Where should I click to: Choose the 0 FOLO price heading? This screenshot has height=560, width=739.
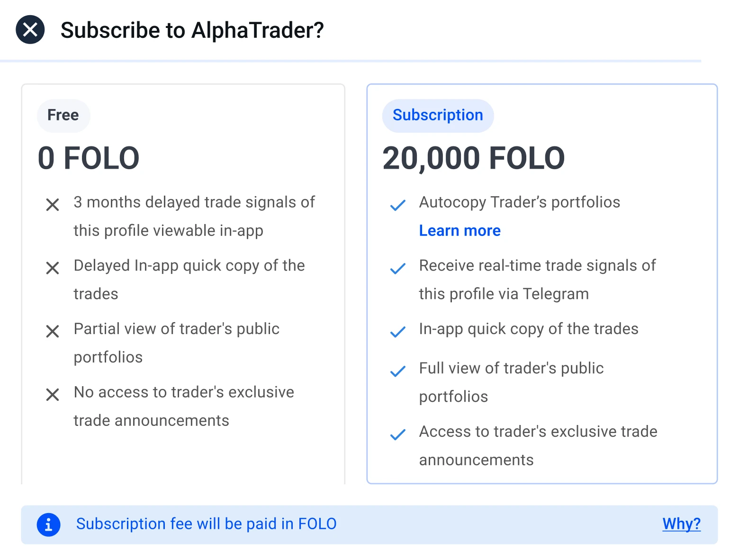[89, 158]
